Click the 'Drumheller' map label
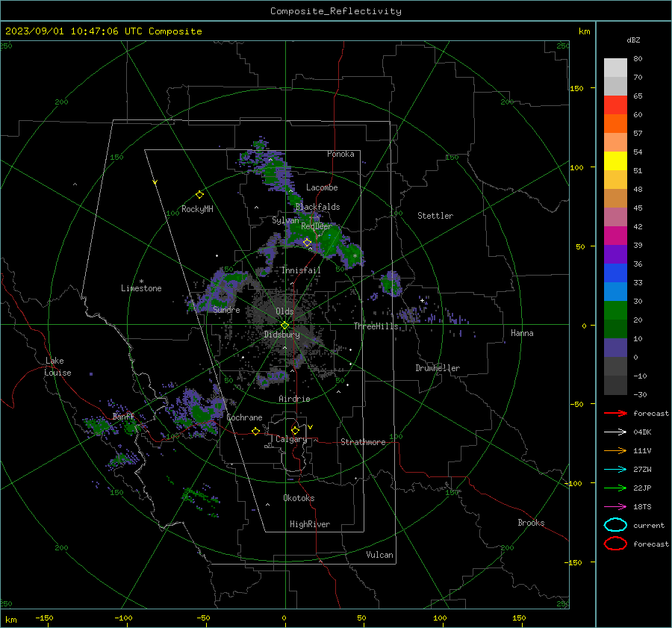This screenshot has height=628, width=672. point(438,368)
